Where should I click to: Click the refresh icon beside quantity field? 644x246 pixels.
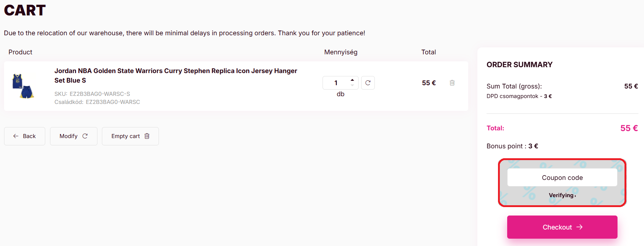pyautogui.click(x=368, y=83)
